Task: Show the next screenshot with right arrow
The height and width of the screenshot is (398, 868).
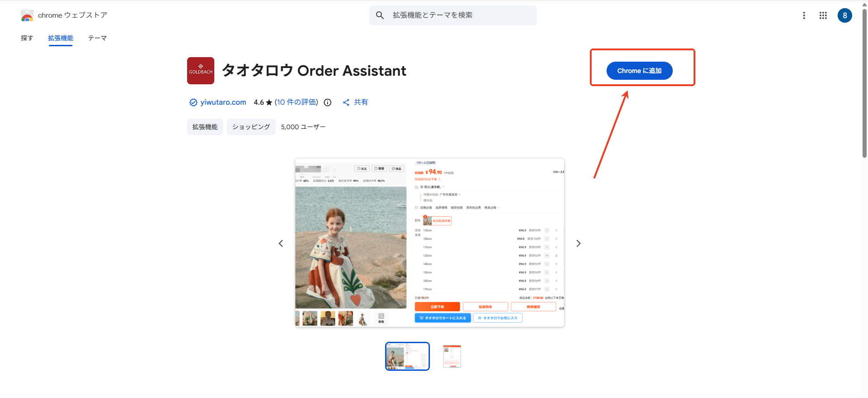Action: pos(579,243)
